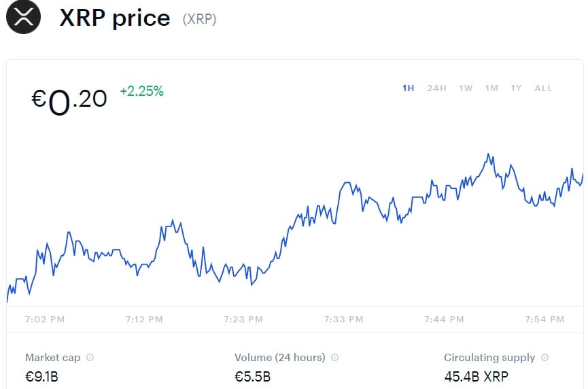Click the 7:33 PM time axis label
The image size is (588, 389).
344,319
